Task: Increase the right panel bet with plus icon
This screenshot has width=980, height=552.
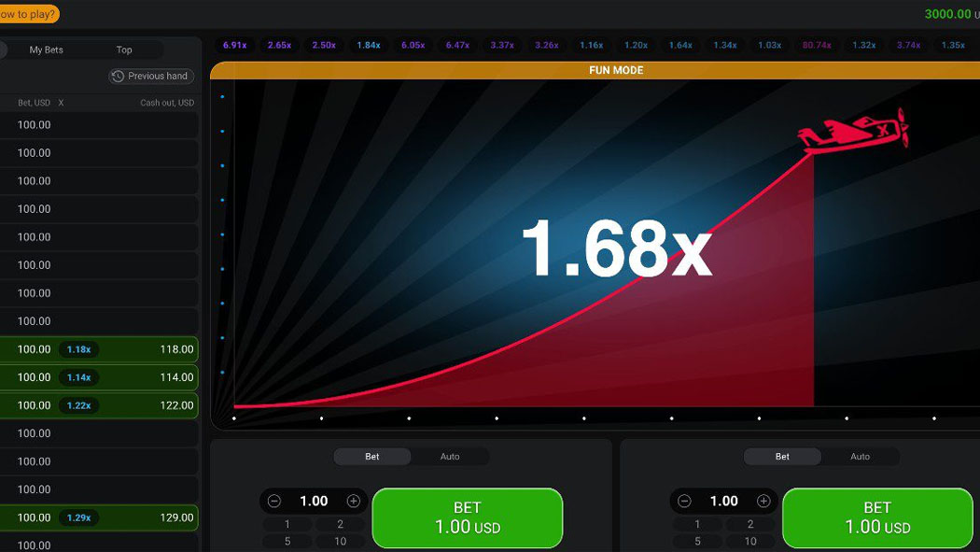Action: point(763,502)
